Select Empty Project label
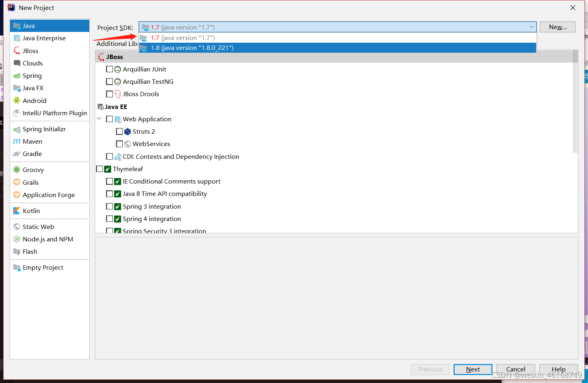Image resolution: width=588 pixels, height=383 pixels. [43, 268]
